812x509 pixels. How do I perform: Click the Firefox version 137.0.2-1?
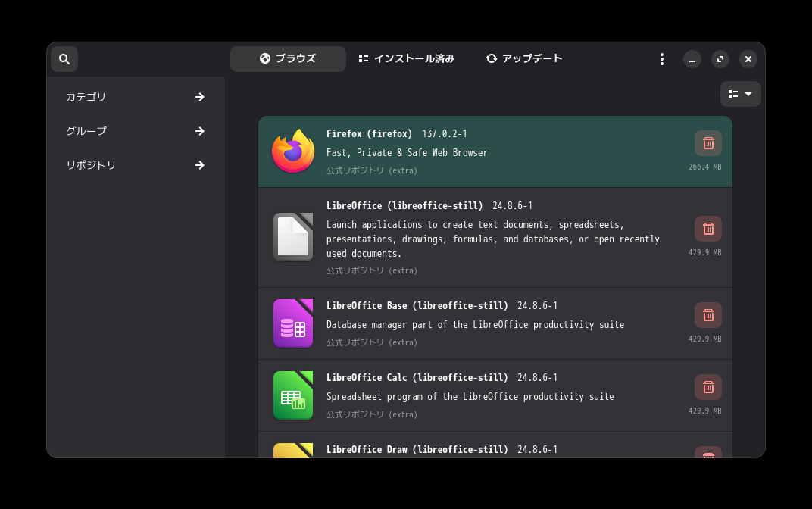pos(445,133)
